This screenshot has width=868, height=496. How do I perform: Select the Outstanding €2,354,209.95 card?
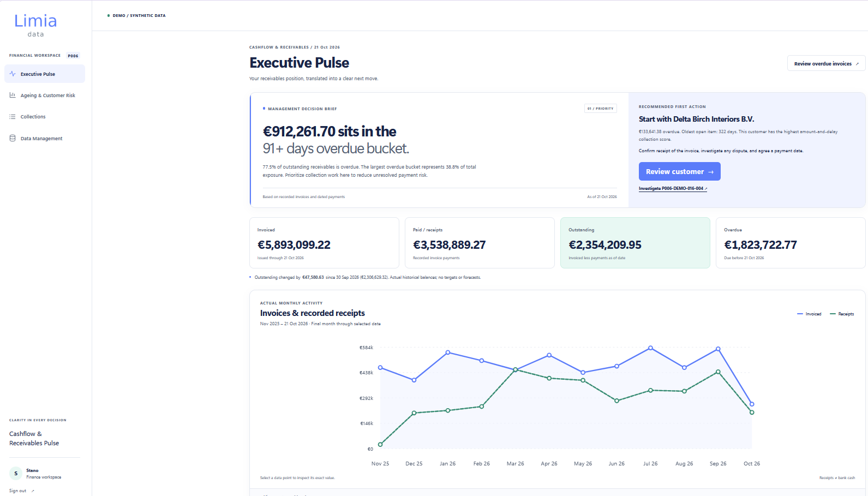click(x=635, y=243)
